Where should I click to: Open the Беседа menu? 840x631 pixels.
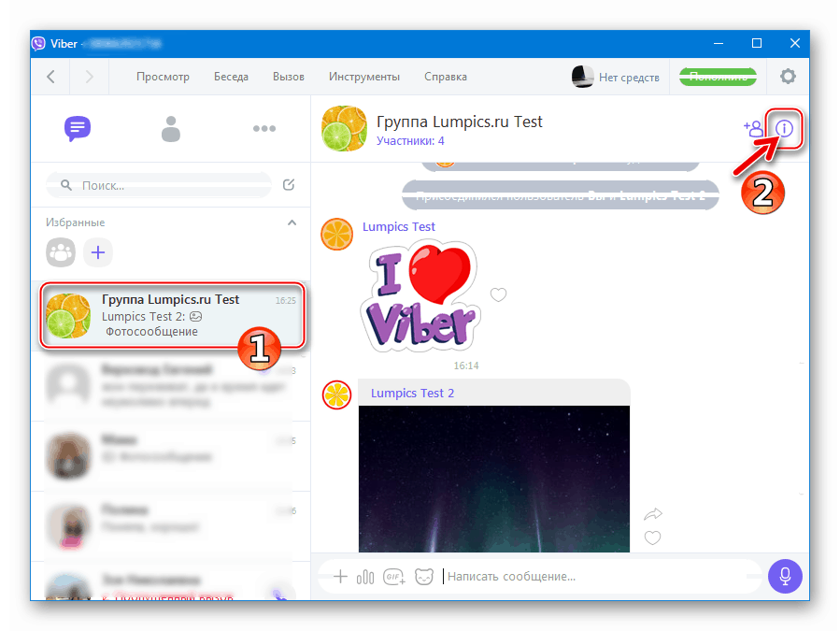tap(231, 76)
